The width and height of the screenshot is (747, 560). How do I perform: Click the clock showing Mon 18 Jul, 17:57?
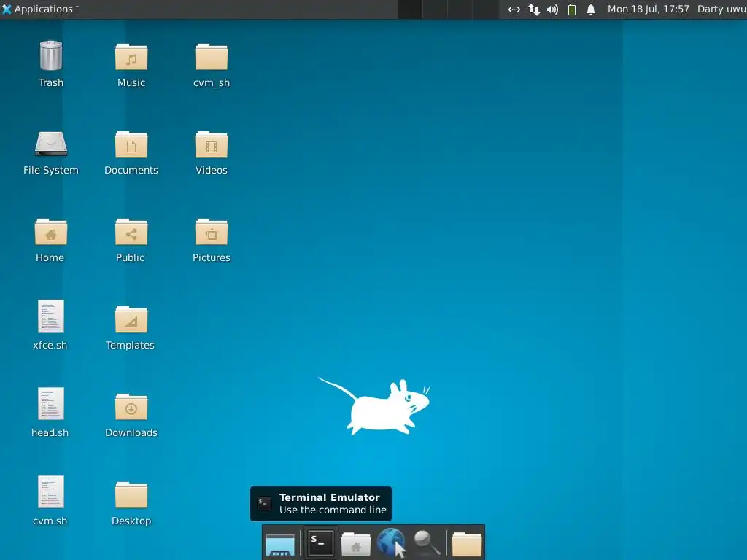click(648, 9)
